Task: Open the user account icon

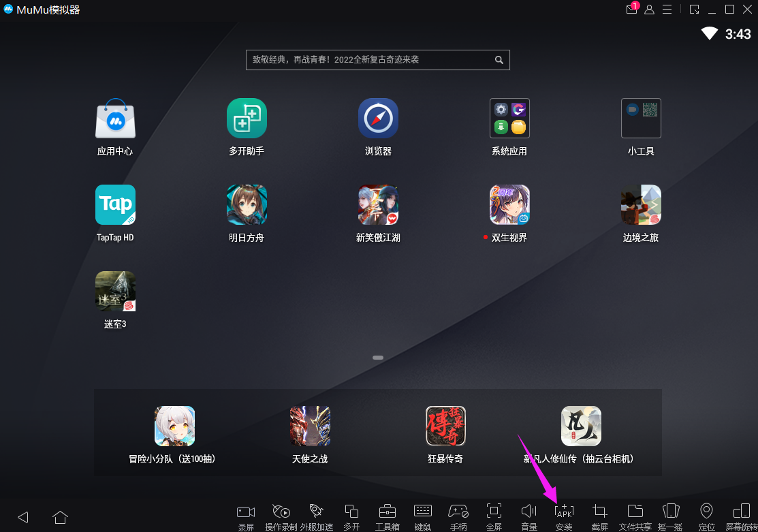Action: tap(649, 9)
